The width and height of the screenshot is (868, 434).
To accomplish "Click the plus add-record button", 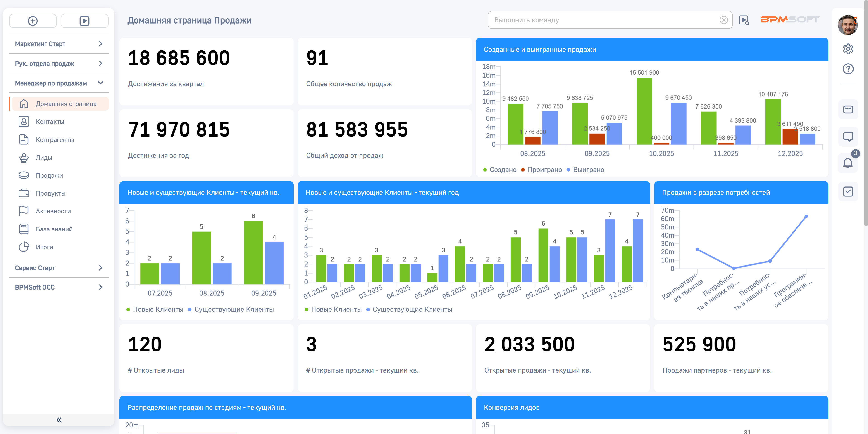I will [x=33, y=21].
